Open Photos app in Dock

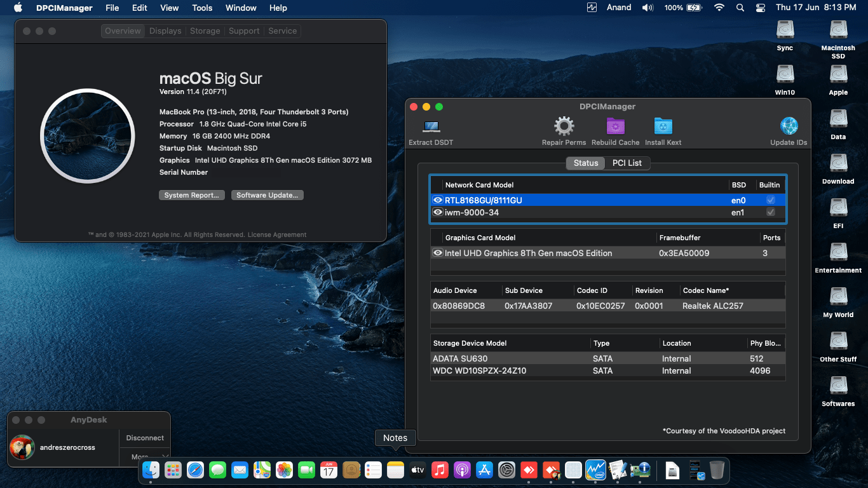coord(284,470)
